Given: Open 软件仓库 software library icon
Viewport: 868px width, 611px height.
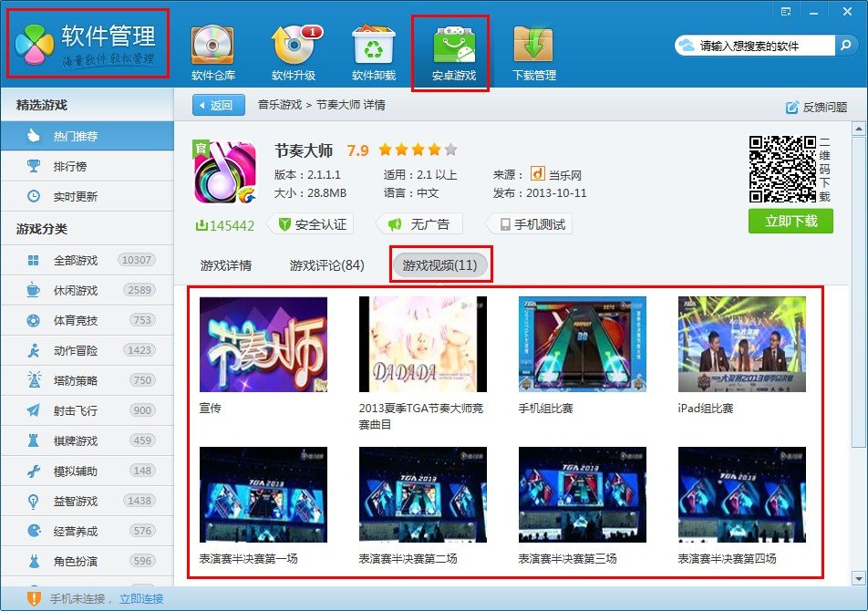Looking at the screenshot, I should click(x=212, y=46).
